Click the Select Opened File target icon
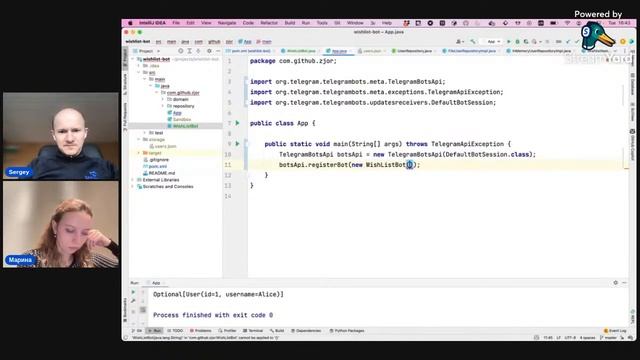Image resolution: width=640 pixels, height=360 pixels. (x=180, y=51)
